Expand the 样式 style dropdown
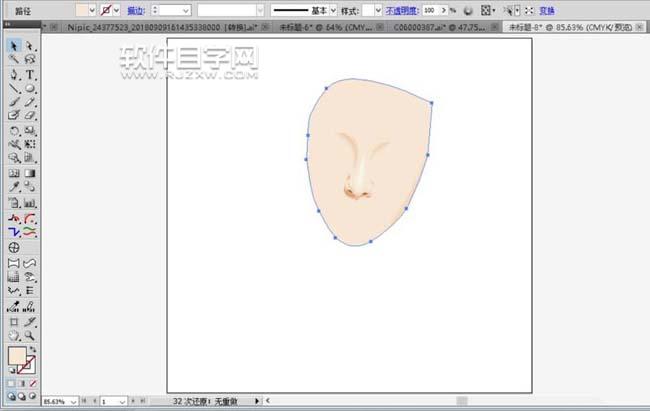 coord(377,9)
